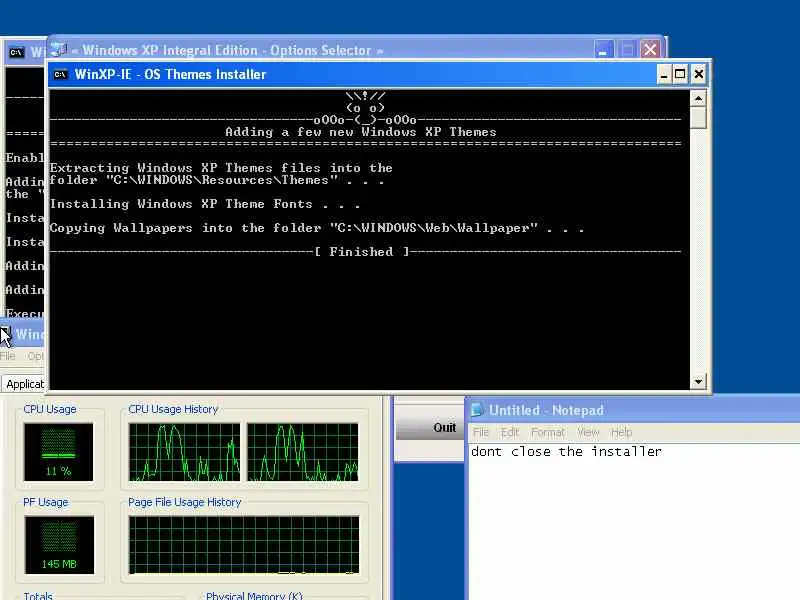Click the 'CPU Usage History' label
This screenshot has width=800, height=600.
coord(173,409)
